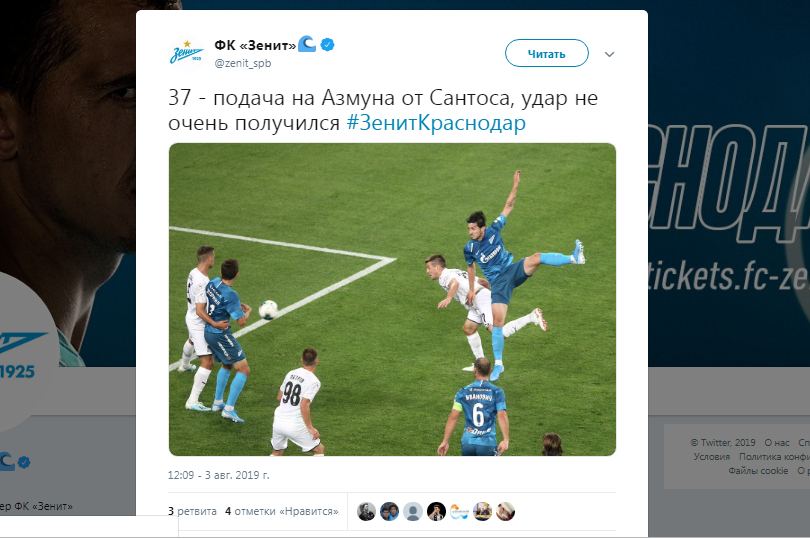Open the #ЗенитКраснодар hashtag

point(436,123)
